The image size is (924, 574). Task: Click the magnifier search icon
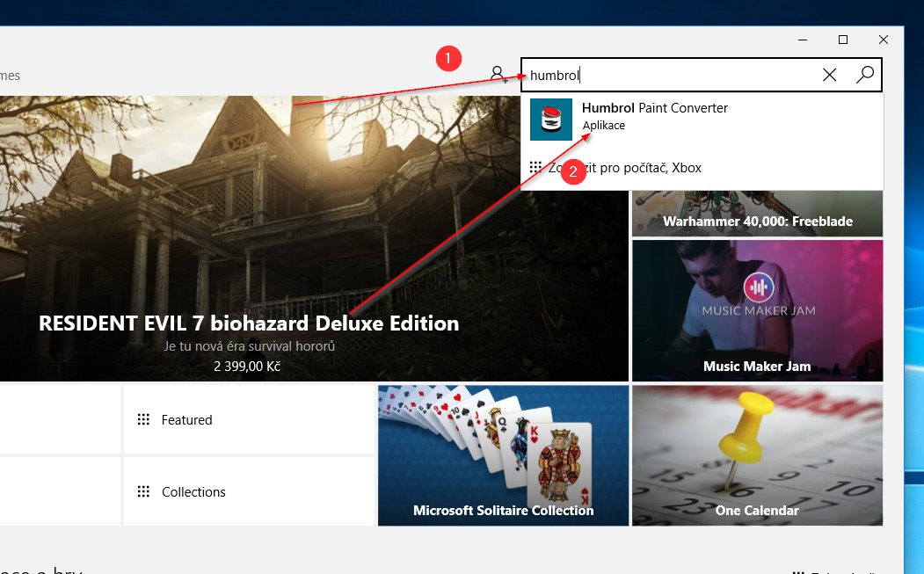pos(865,75)
